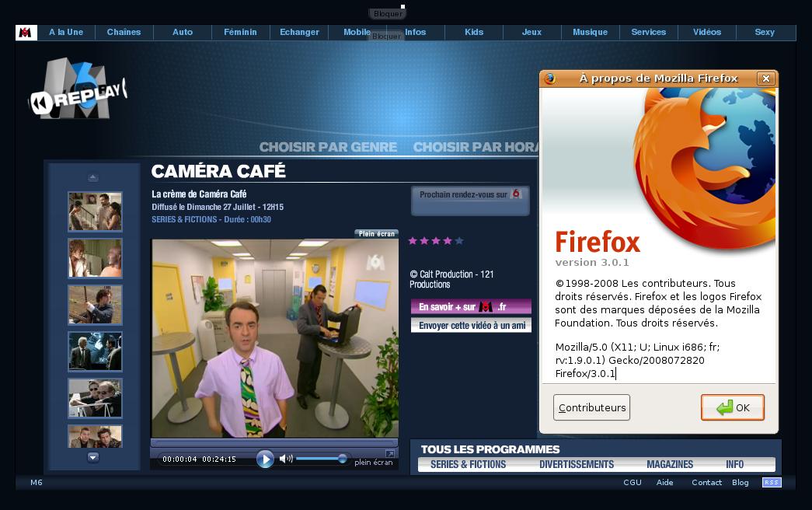
Task: Open the Vidéos menu item
Action: pyautogui.click(x=707, y=32)
